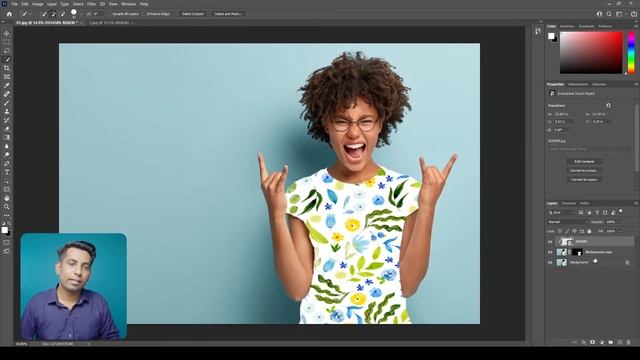Open the Properties panel menu
This screenshot has height=360, width=640.
pyautogui.click(x=636, y=84)
